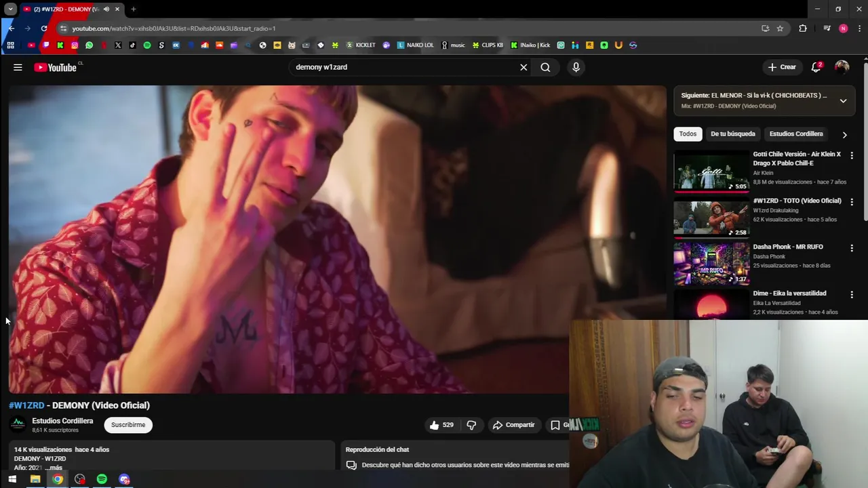This screenshot has width=868, height=488.
Task: Click the #W1ZRD hashtag link in title
Action: pos(26,405)
